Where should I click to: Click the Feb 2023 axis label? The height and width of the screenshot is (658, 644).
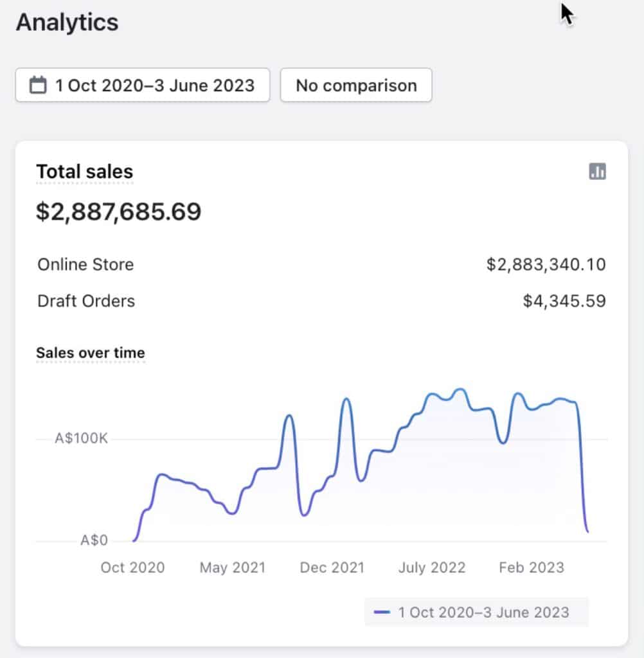point(531,567)
